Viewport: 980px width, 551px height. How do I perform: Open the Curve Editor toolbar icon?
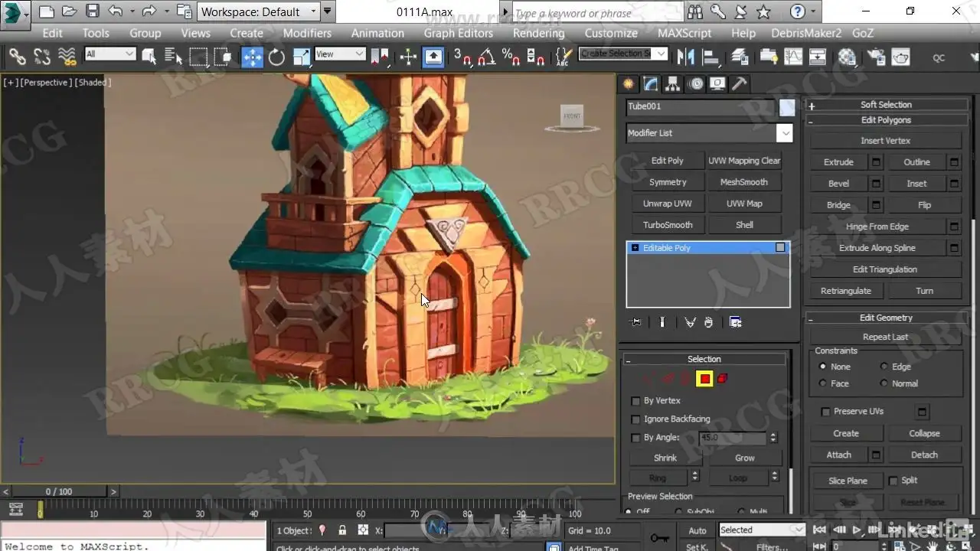click(793, 57)
